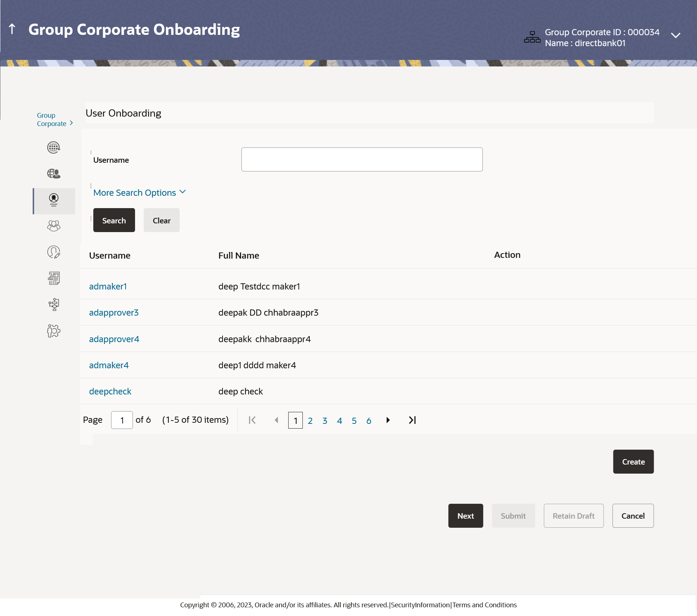Click the globe icon in sidebar

point(54,147)
